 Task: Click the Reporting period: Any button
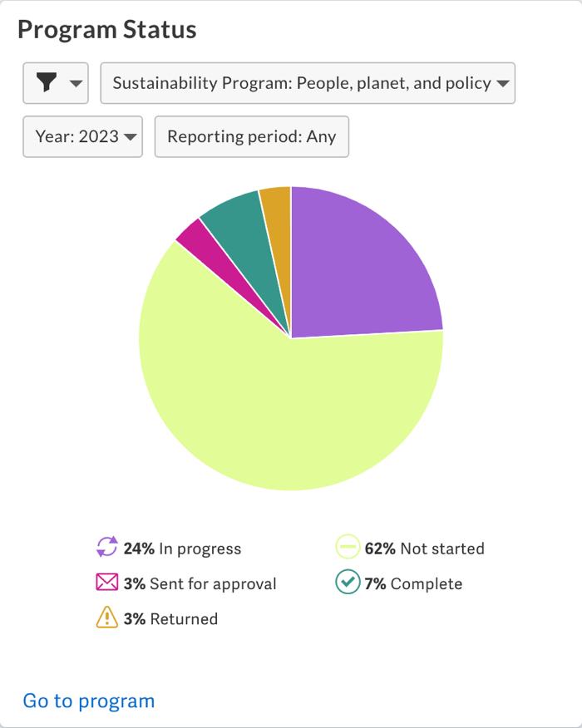pyautogui.click(x=251, y=136)
